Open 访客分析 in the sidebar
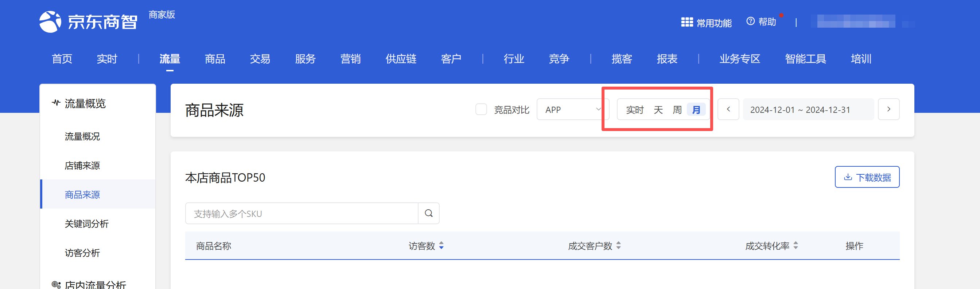The width and height of the screenshot is (980, 289). click(82, 253)
